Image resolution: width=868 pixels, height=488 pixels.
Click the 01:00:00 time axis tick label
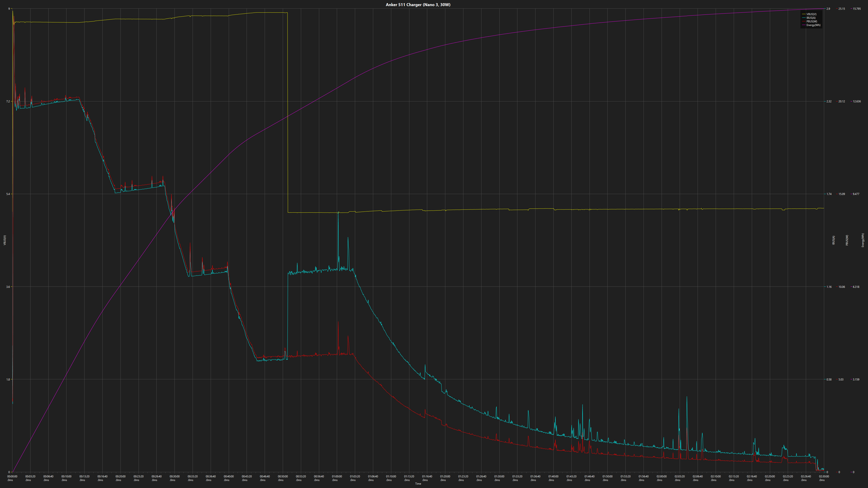click(337, 476)
